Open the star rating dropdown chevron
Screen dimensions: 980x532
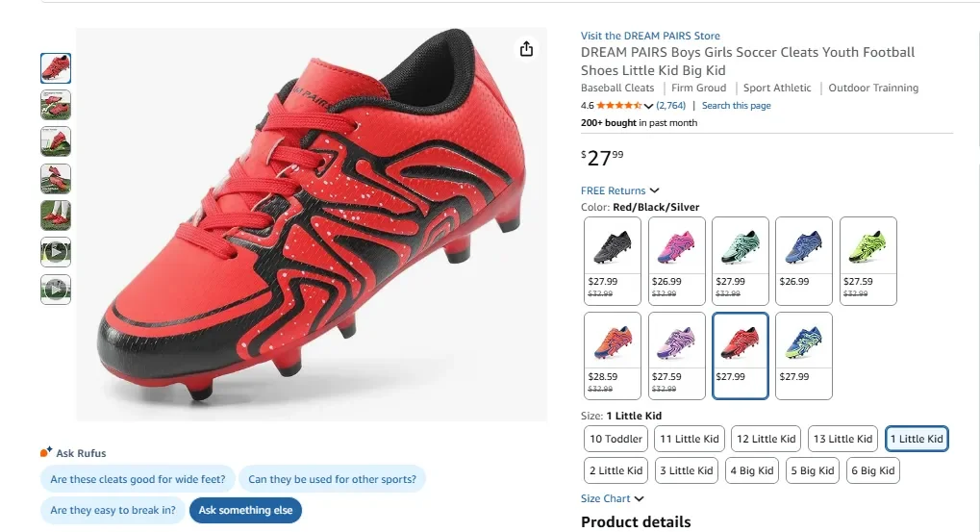649,106
